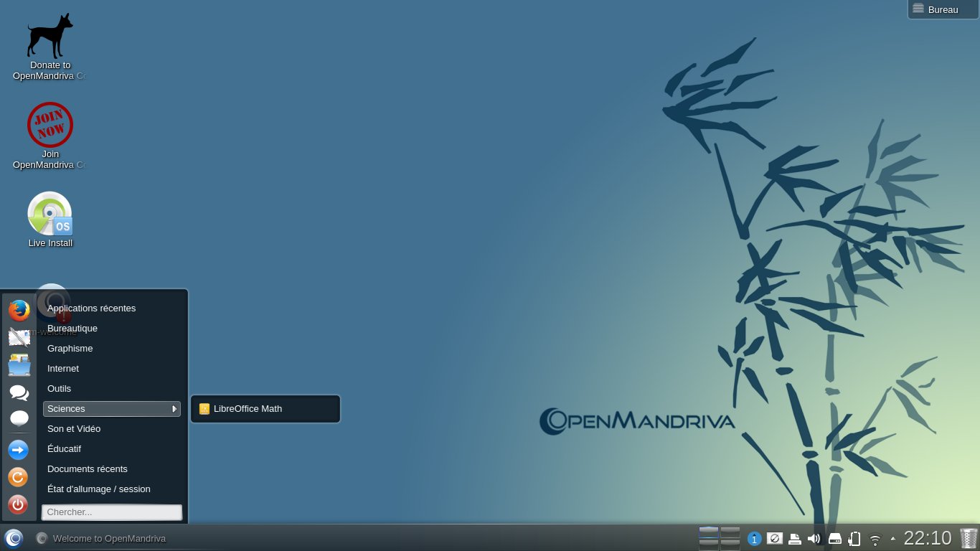This screenshot has height=551, width=980.
Task: Open Documents récents entry
Action: click(x=111, y=468)
